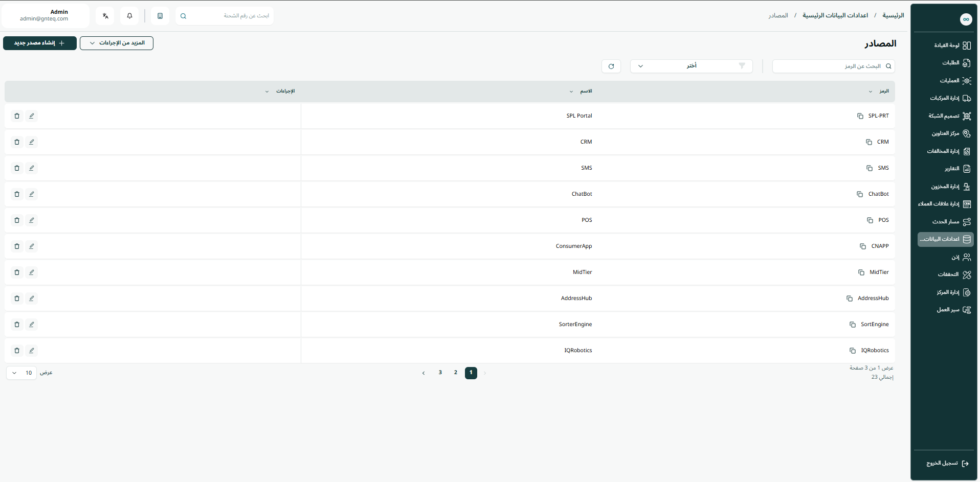Click the ConsumerApp name cell

tap(574, 246)
